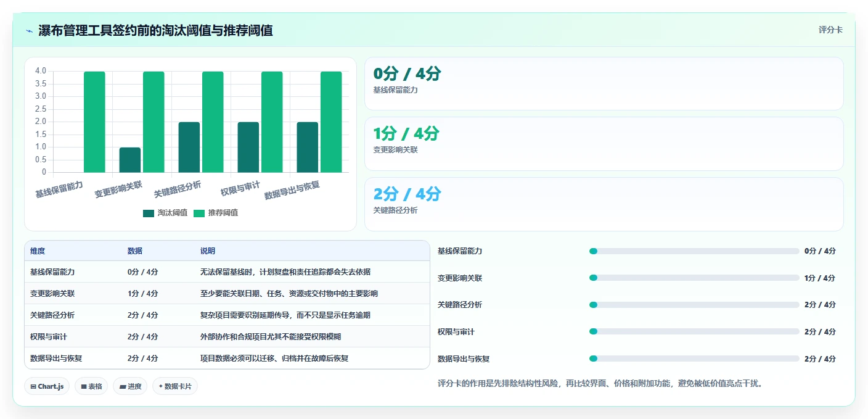868x419 pixels.
Task: Click the 进度 tag chip
Action: click(130, 386)
